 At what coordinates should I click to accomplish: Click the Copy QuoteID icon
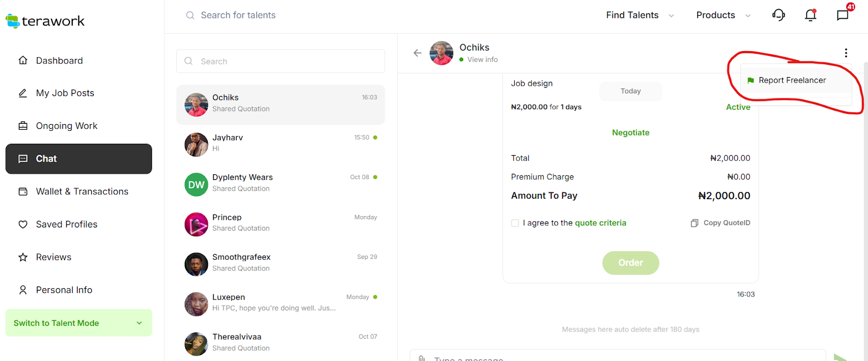[694, 223]
